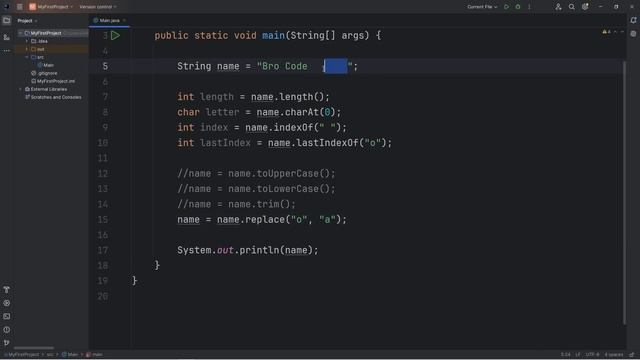The image size is (640, 360).
Task: Open the Services tool window icon
Action: [7, 303]
